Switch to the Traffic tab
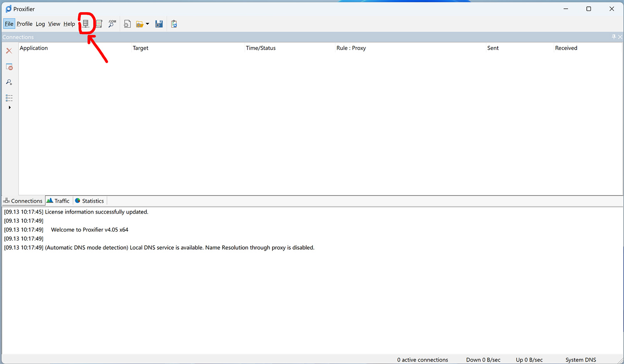 point(58,201)
